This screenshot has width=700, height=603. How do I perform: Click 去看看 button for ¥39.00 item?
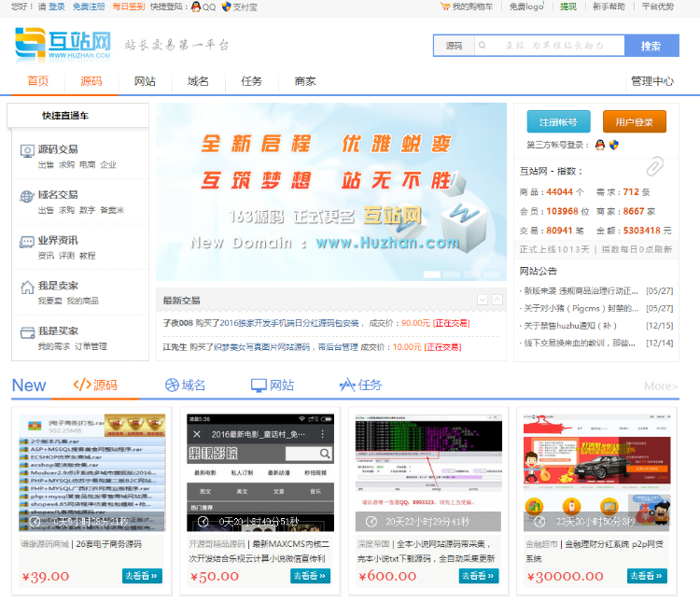pos(143,576)
